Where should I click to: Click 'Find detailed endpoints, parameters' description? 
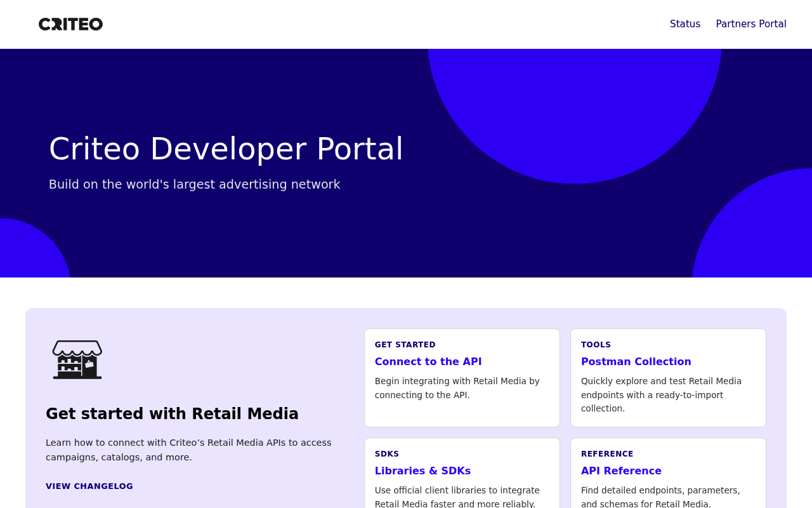click(660, 497)
